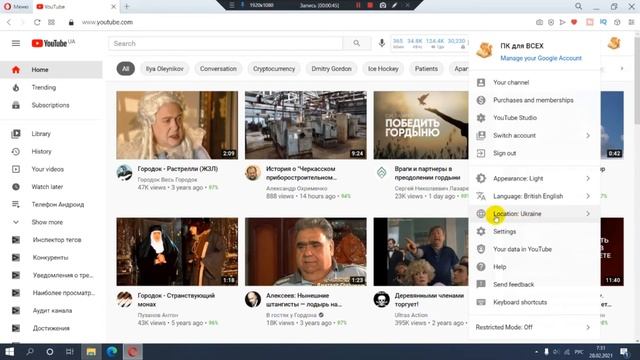Select the Ice Hockey chip
This screenshot has width=640, height=360.
[x=383, y=69]
